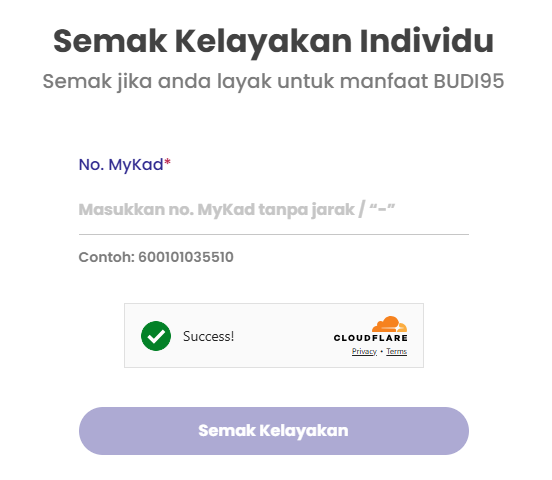
Task: Click the BUDI95 eligibility subtitle text
Action: pyautogui.click(x=274, y=82)
